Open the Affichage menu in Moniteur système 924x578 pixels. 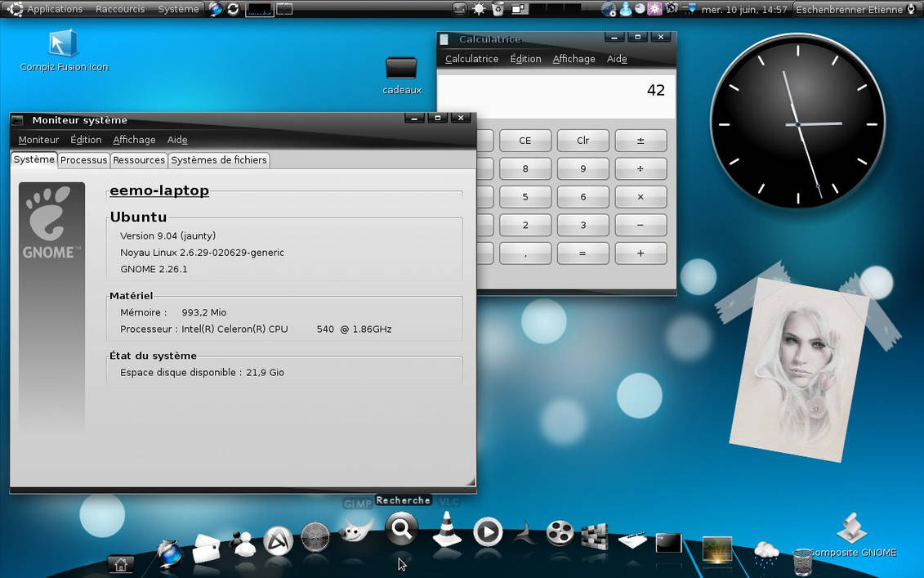pyautogui.click(x=134, y=140)
